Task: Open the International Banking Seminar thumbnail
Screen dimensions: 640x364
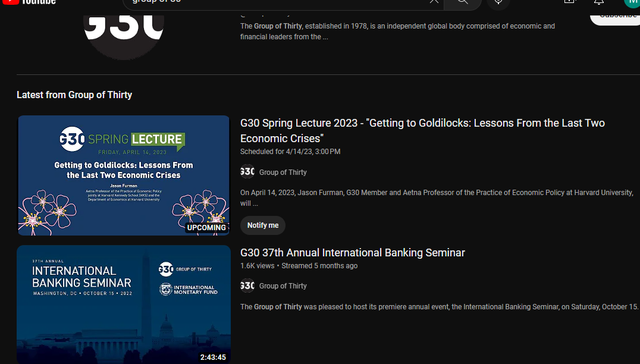Action: click(124, 305)
